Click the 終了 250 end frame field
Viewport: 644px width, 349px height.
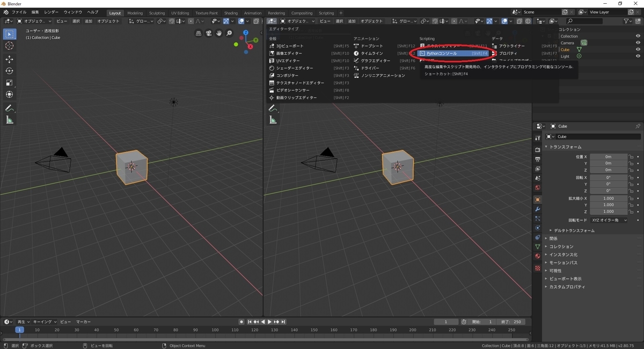tap(510, 322)
